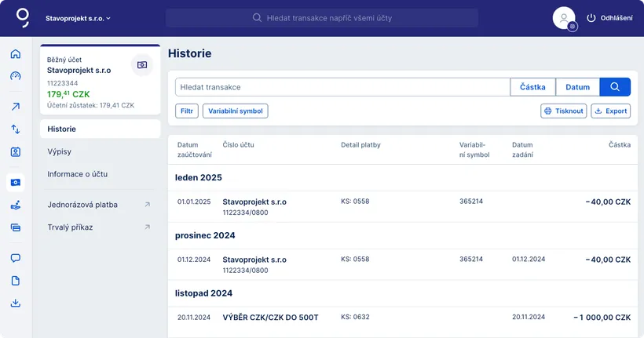This screenshot has height=338, width=644.
Task: Switch search mode to Datum
Action: tap(577, 87)
